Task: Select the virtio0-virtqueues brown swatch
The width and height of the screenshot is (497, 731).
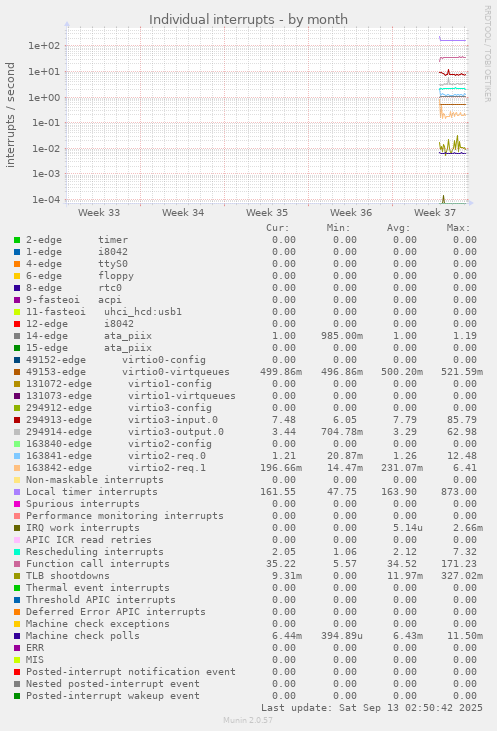Action: (17, 372)
